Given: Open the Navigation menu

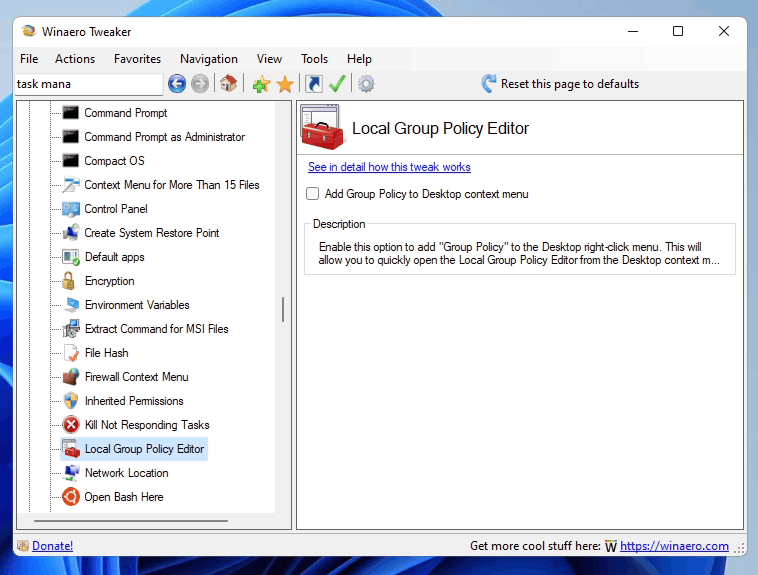Looking at the screenshot, I should 209,59.
